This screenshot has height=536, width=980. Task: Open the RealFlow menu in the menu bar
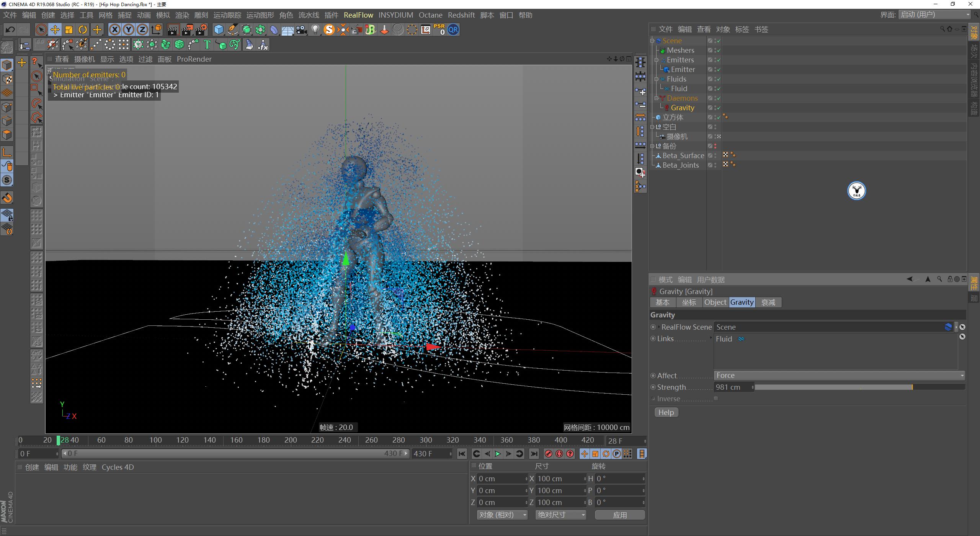[358, 15]
